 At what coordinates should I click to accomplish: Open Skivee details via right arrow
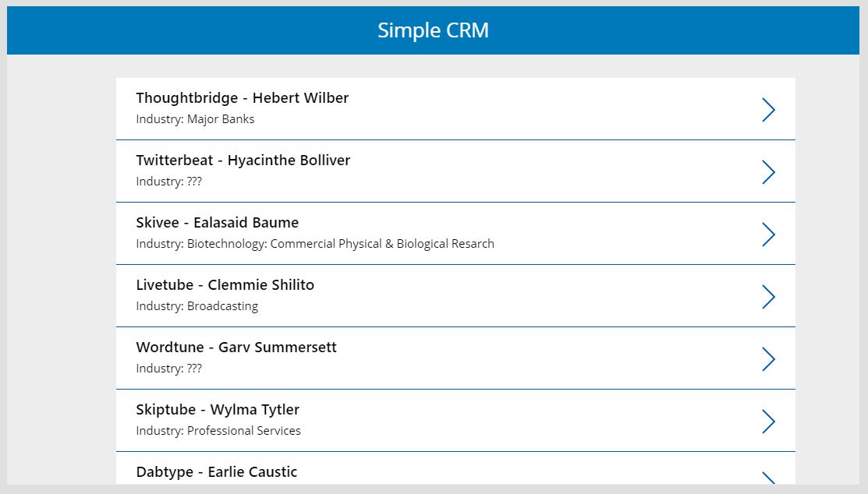click(x=768, y=235)
